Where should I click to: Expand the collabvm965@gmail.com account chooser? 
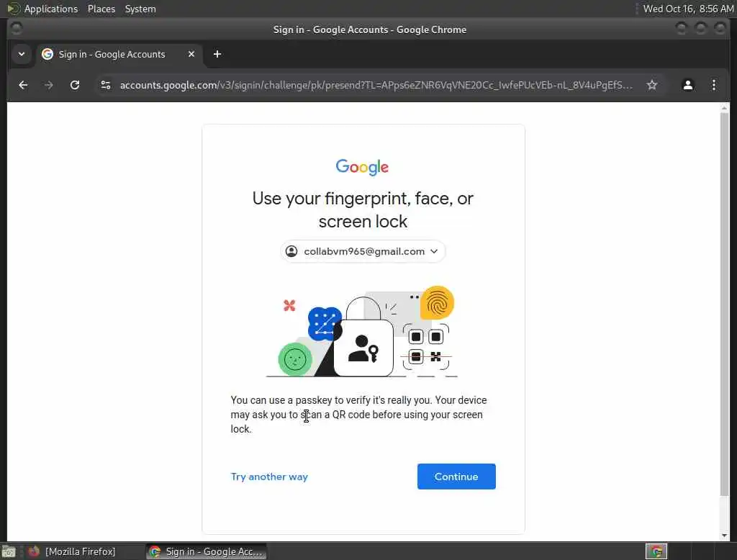(363, 251)
